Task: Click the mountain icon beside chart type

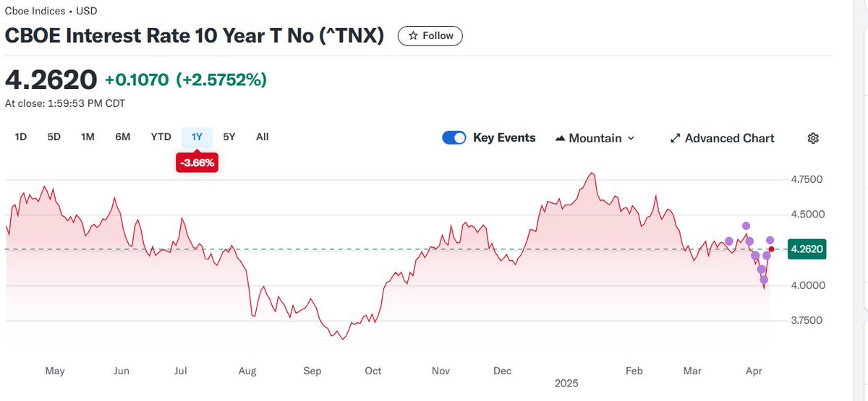Action: pos(560,138)
